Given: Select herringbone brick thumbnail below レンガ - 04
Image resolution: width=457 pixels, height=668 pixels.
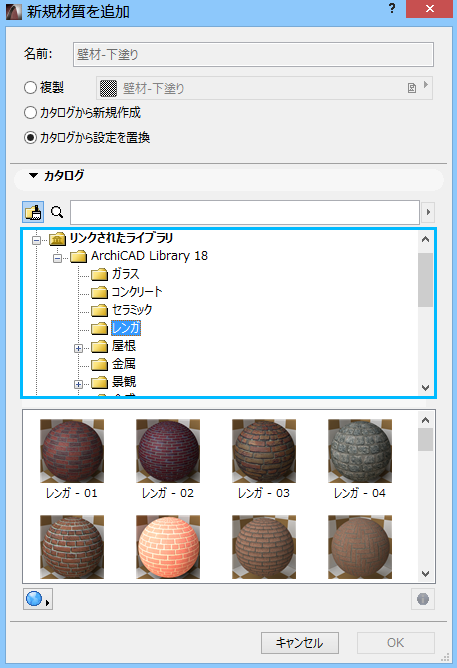Looking at the screenshot, I should pos(360,547).
